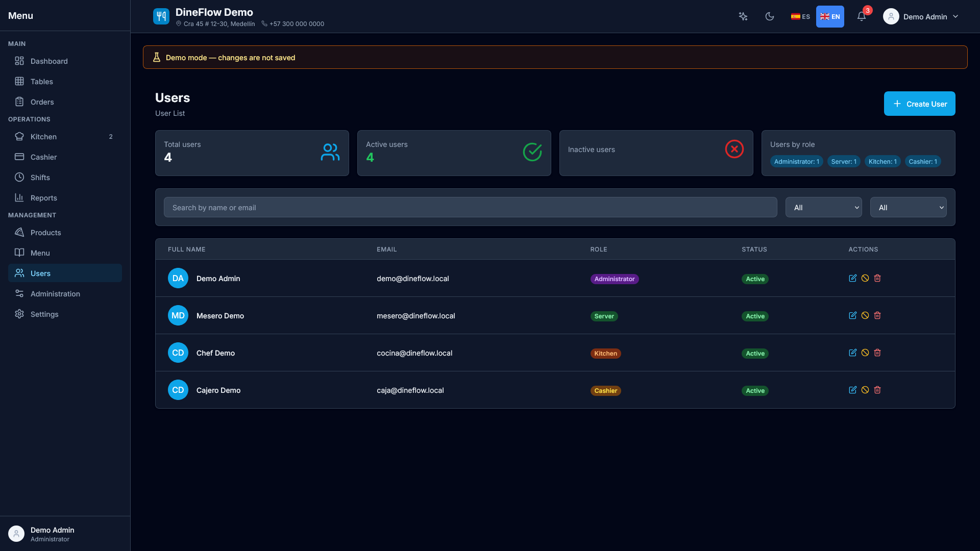Expand the Demo Admin account menu
This screenshot has height=551, width=980.
(921, 16)
